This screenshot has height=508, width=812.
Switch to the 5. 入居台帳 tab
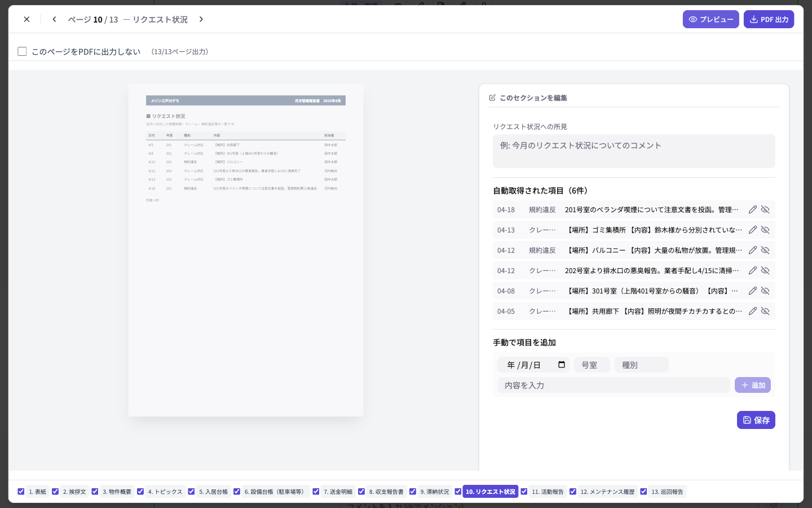(x=213, y=492)
